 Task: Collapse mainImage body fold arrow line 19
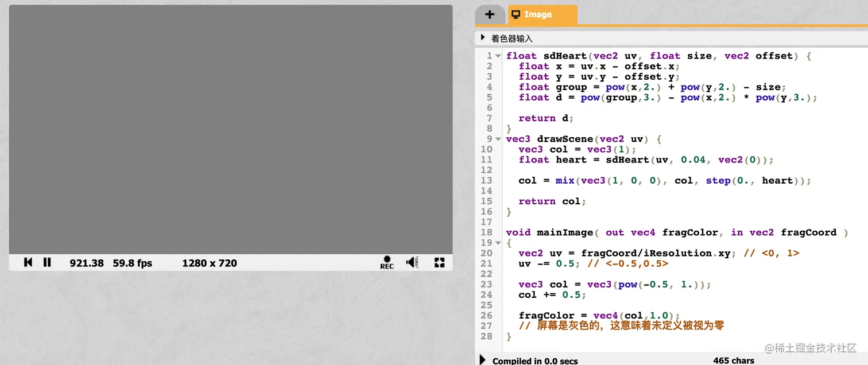pyautogui.click(x=498, y=243)
